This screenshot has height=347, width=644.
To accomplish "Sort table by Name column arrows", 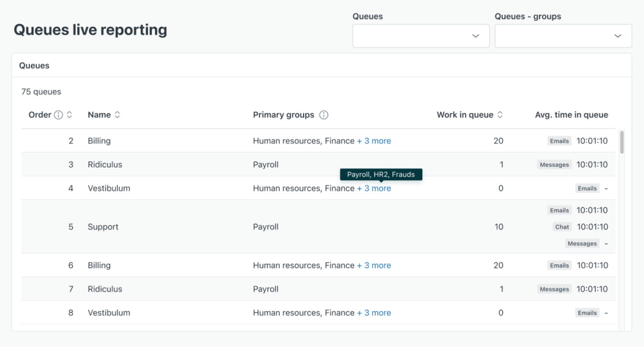I will click(118, 115).
